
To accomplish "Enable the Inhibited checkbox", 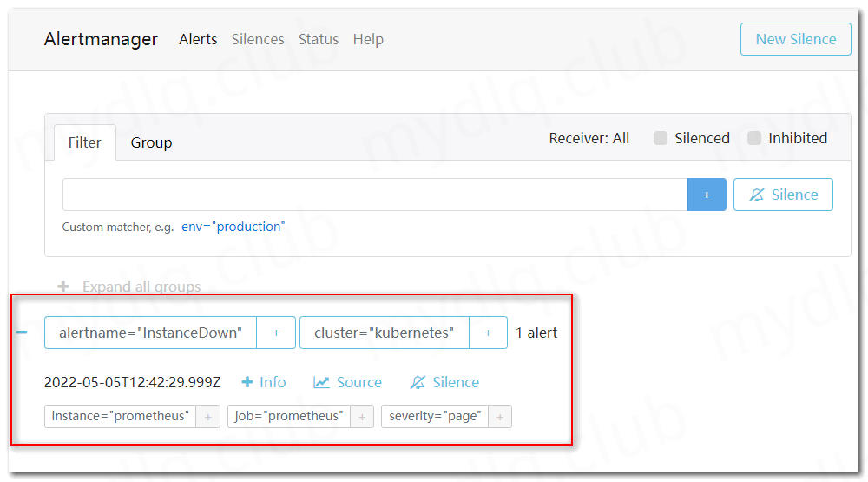I will (x=754, y=138).
